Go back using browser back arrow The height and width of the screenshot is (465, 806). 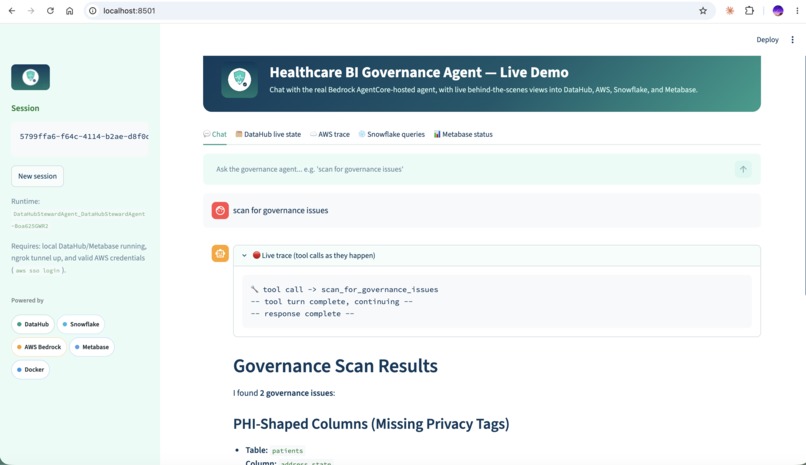(11, 11)
